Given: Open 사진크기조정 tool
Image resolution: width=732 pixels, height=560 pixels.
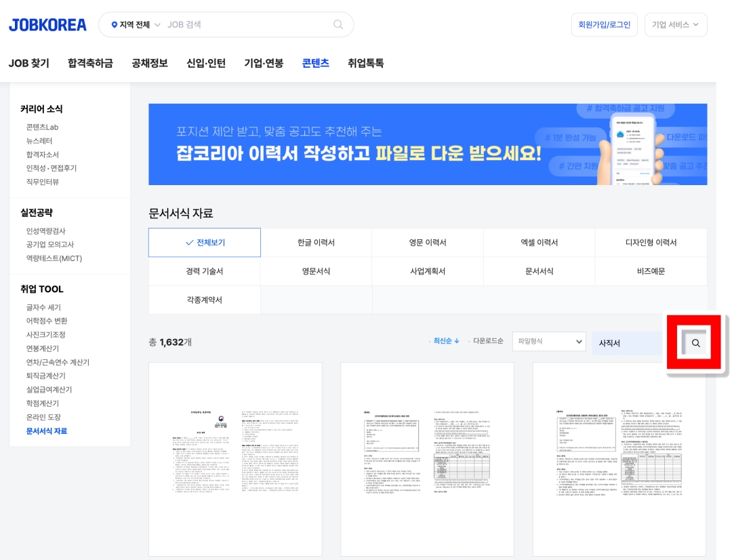Looking at the screenshot, I should click(46, 334).
